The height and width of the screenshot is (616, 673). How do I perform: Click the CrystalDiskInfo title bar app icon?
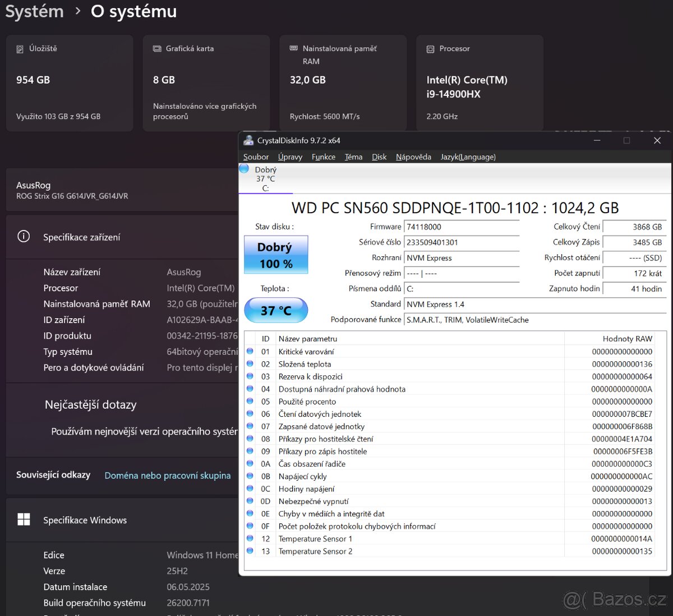pyautogui.click(x=248, y=140)
